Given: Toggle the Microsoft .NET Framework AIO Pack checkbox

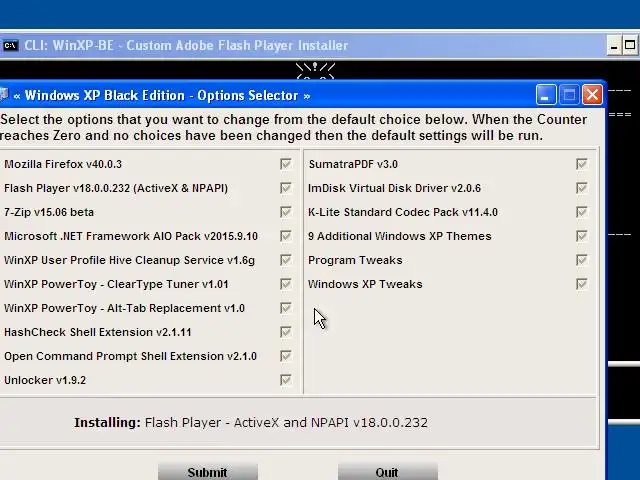Looking at the screenshot, I should (286, 236).
